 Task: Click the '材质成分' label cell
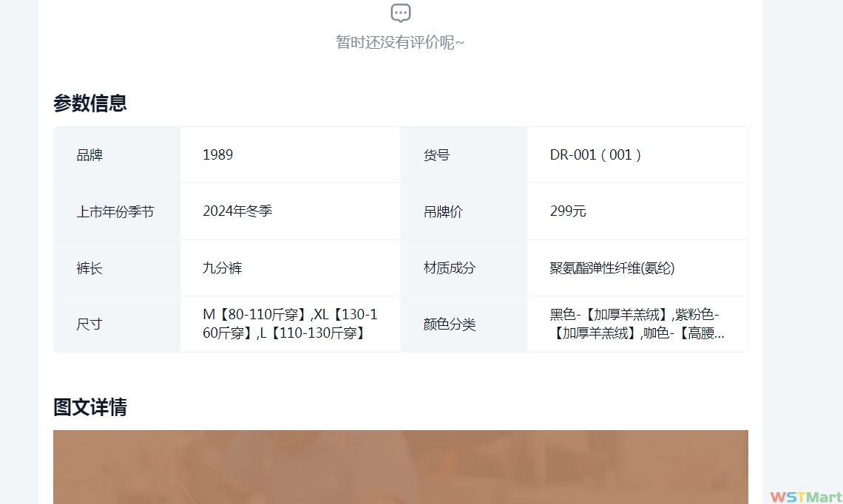449,268
